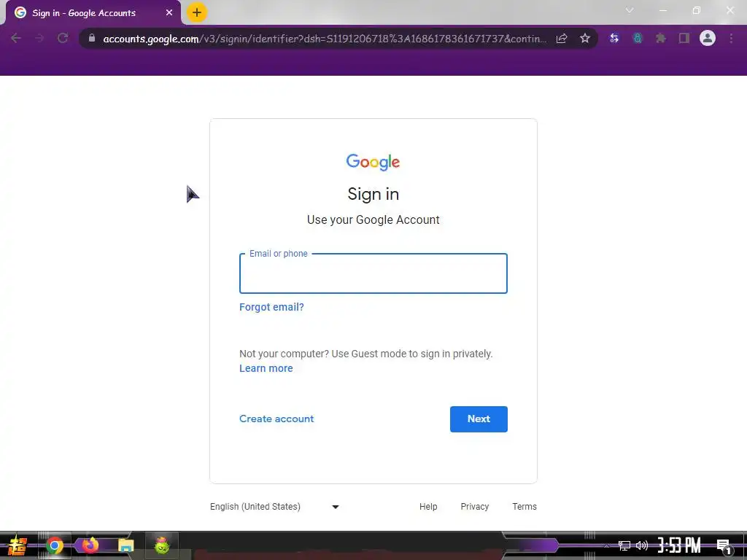Open the Extensions puzzle icon

pos(661,38)
